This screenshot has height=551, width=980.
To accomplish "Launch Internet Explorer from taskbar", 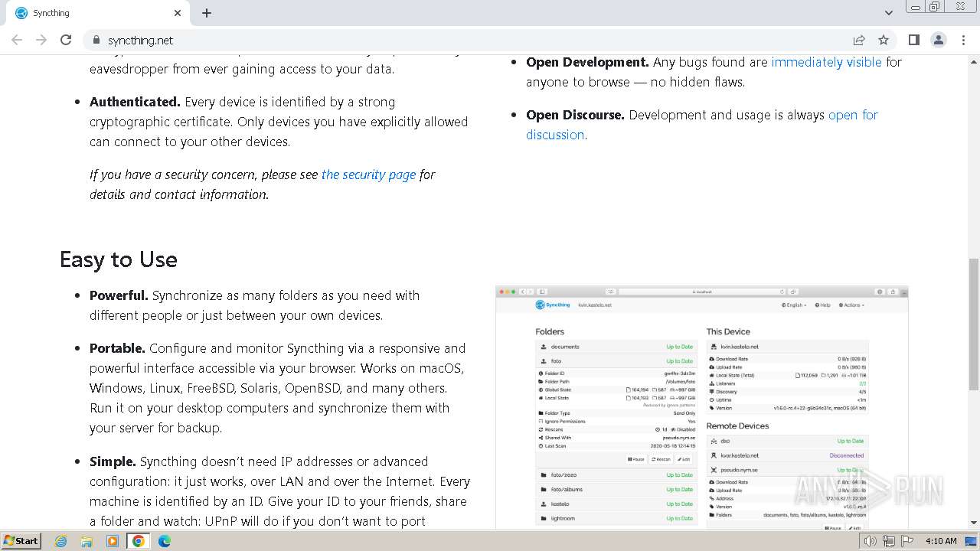I will tap(61, 541).
